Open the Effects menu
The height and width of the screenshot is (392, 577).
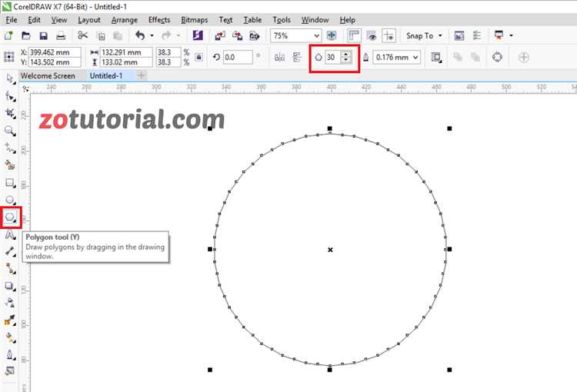[x=159, y=20]
